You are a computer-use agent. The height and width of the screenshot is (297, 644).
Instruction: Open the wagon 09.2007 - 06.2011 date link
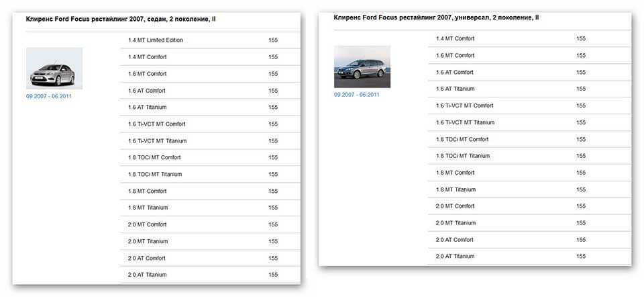click(357, 95)
